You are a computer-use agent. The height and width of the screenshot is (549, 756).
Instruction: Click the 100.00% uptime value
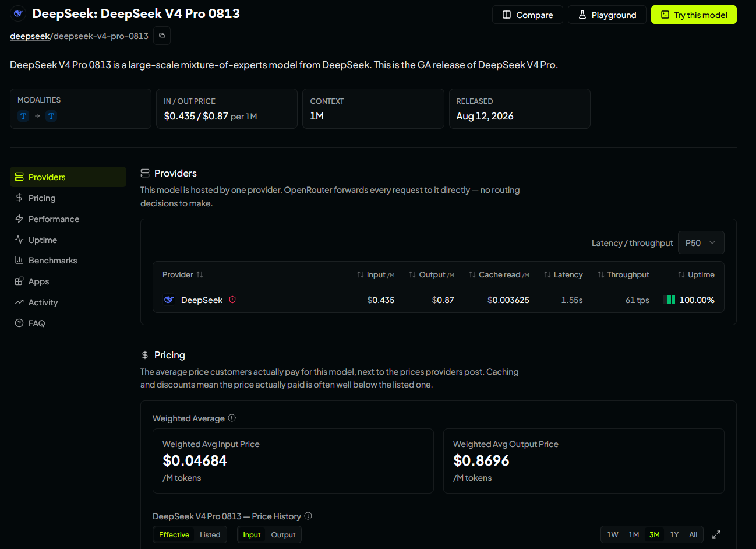(x=697, y=300)
